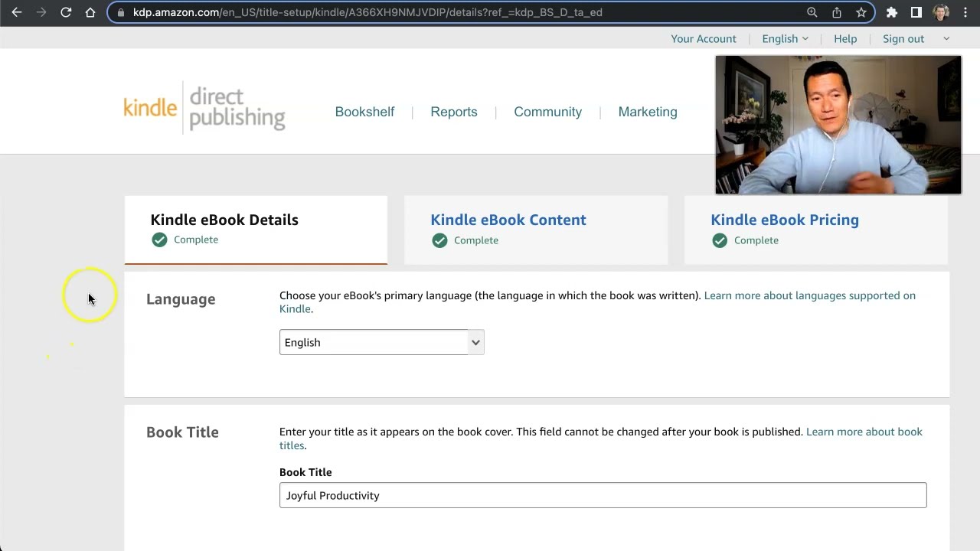The width and height of the screenshot is (980, 551).
Task: Open Your Account link
Action: (704, 38)
